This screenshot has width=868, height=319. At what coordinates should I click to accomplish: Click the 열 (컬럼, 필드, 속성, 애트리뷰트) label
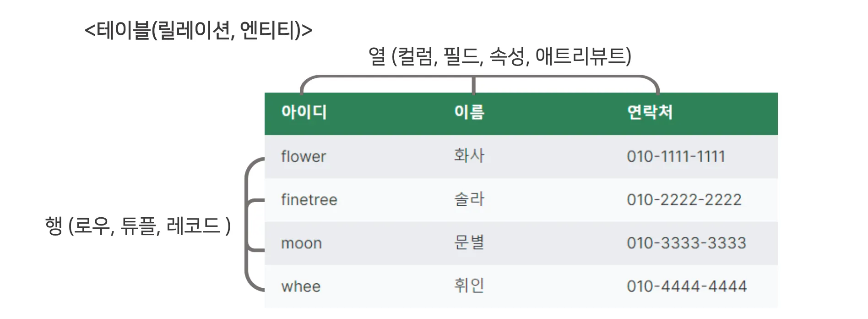point(500,56)
